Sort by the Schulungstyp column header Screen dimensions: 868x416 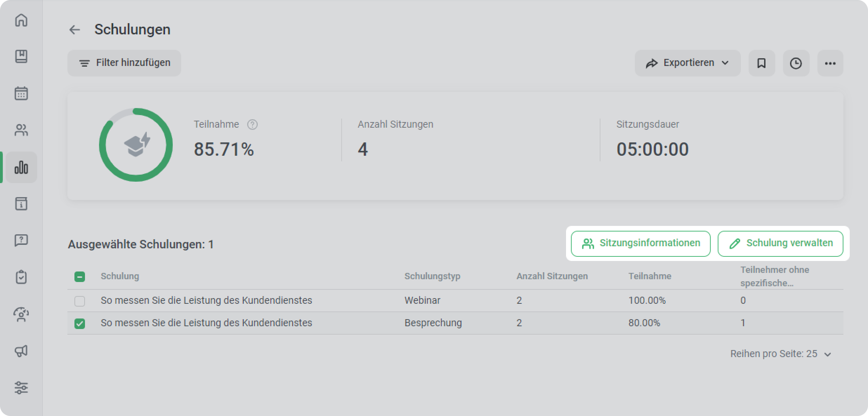(432, 276)
